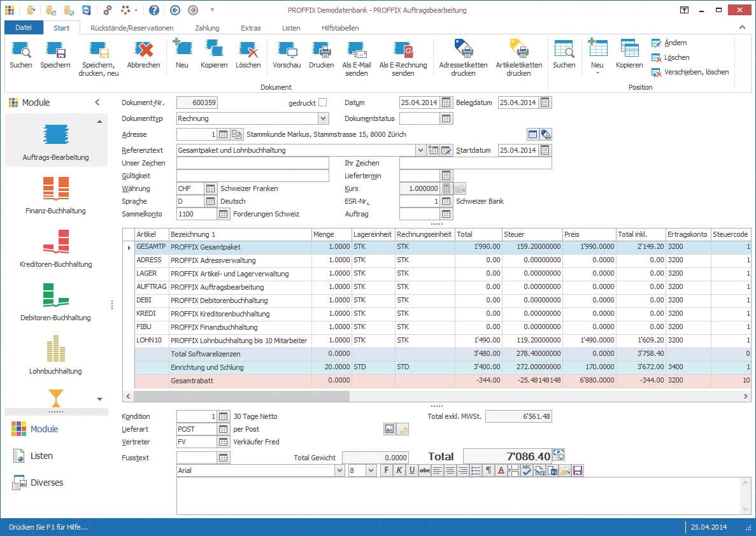Open the Dokumenttyp dropdown showing Rechnung

point(323,118)
